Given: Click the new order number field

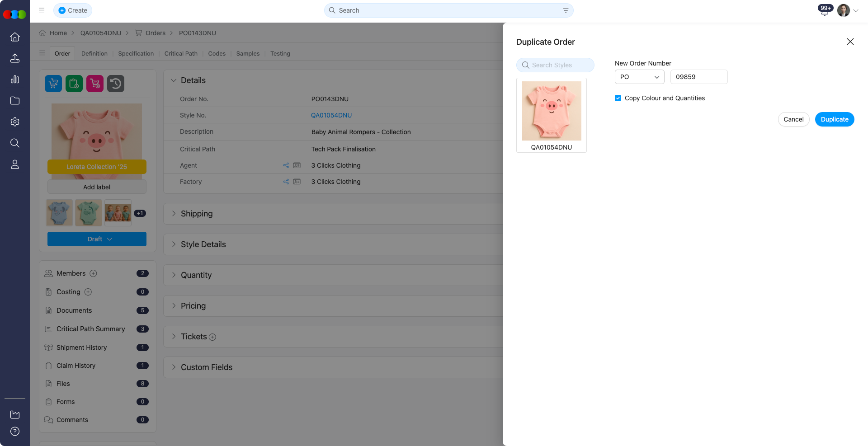Looking at the screenshot, I should (698, 77).
